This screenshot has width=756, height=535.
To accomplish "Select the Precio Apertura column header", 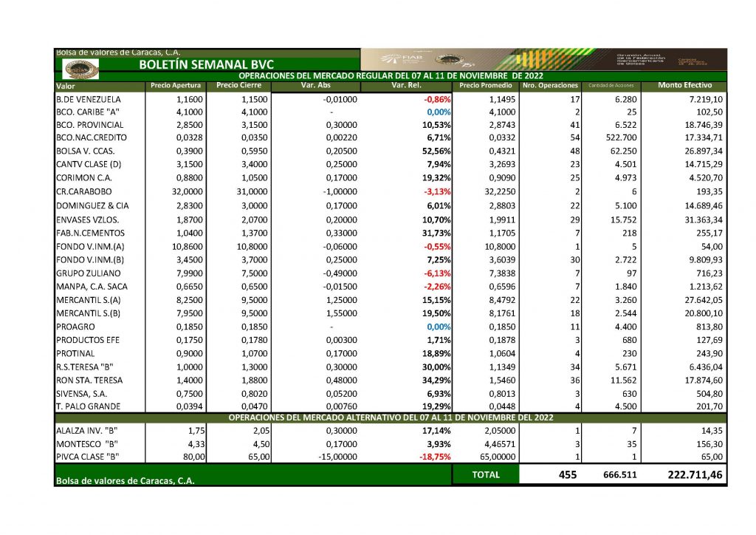I will (x=175, y=86).
